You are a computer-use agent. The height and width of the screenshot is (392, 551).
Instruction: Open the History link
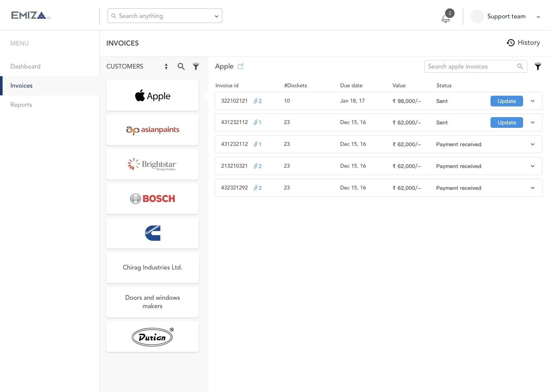pyautogui.click(x=528, y=42)
